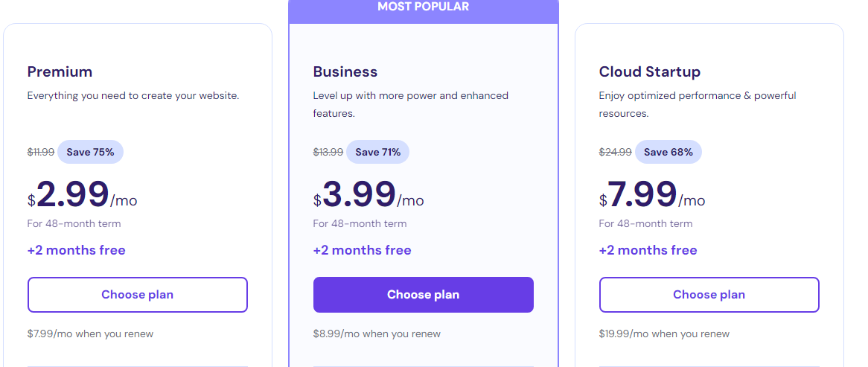Choose the Premium plan
The height and width of the screenshot is (367, 868).
pos(137,295)
